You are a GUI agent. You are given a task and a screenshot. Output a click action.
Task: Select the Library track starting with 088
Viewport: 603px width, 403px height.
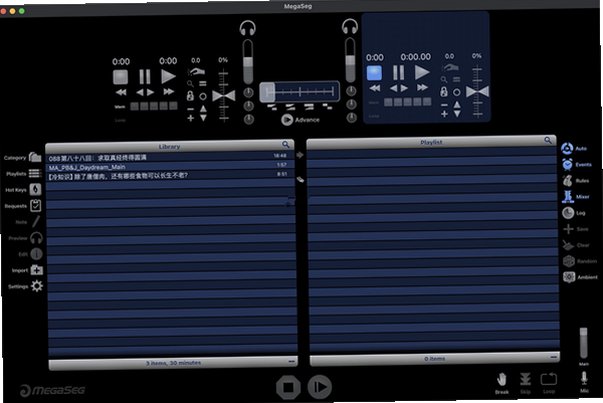[x=170, y=157]
